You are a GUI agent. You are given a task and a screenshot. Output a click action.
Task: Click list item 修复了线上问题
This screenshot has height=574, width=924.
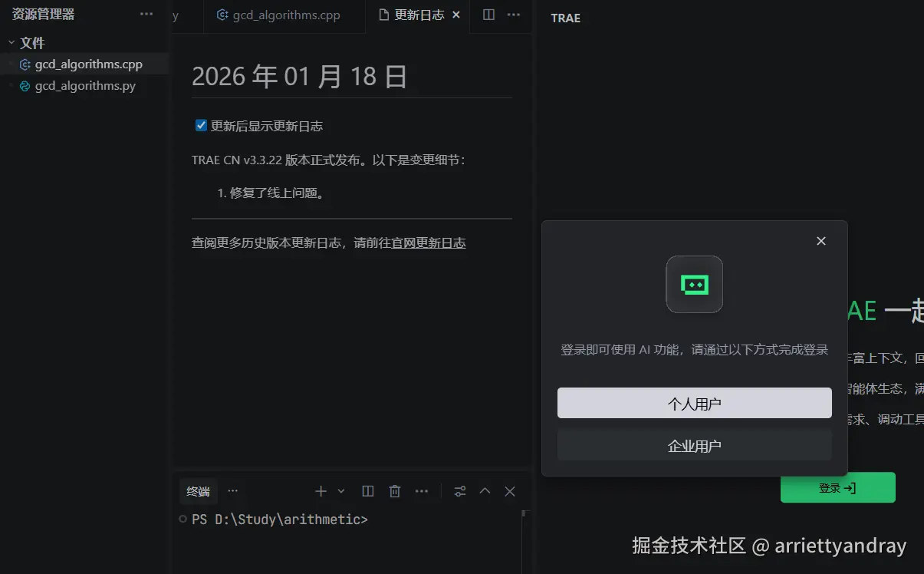(x=278, y=193)
